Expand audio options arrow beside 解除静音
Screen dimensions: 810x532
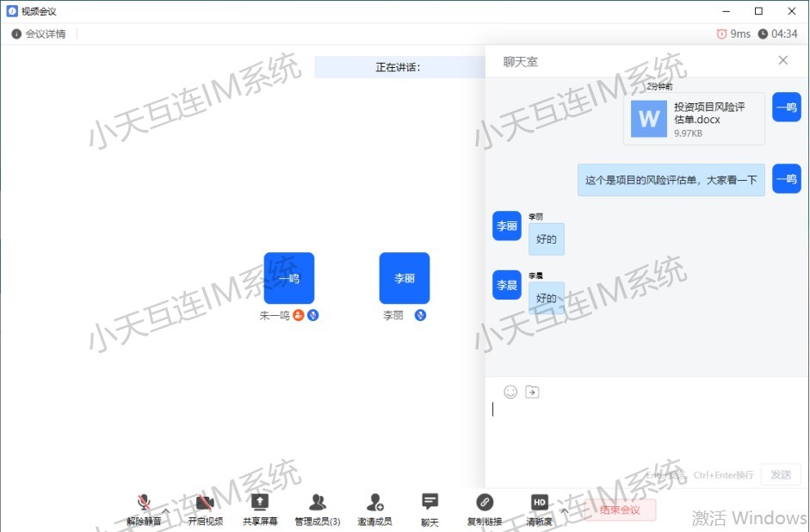[166, 510]
